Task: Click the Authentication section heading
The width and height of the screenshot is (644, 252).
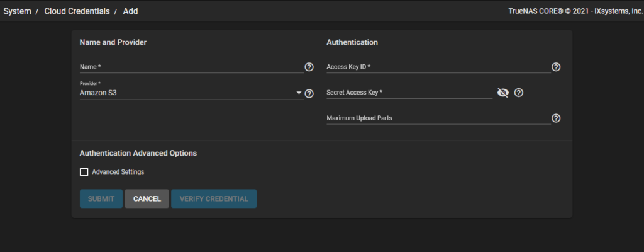Action: point(352,42)
